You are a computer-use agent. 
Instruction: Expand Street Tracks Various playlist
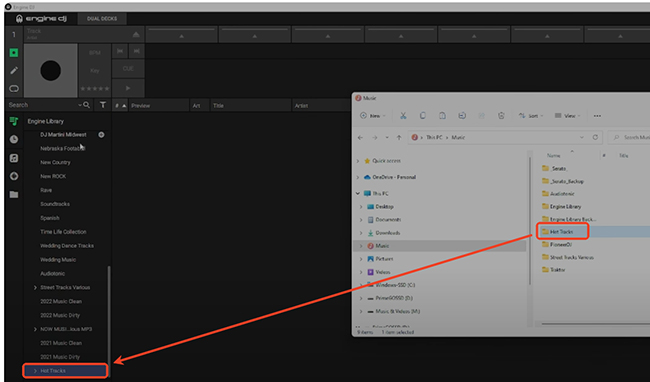[x=35, y=288]
